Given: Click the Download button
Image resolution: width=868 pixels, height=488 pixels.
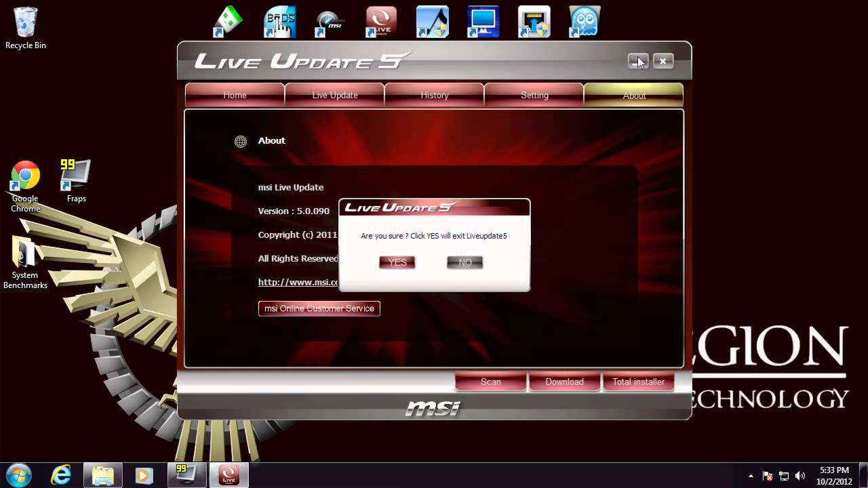Looking at the screenshot, I should click(x=565, y=382).
